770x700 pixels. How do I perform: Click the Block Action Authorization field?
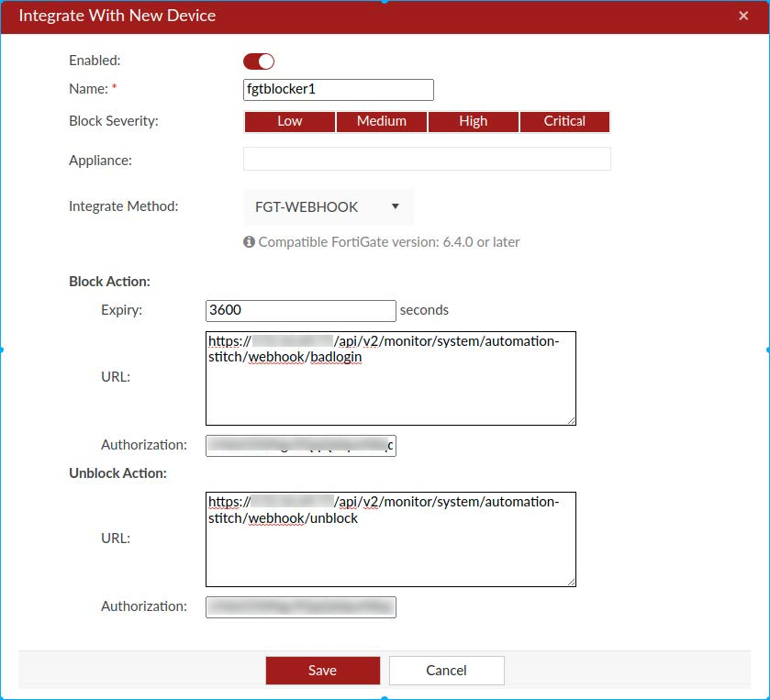[x=300, y=445]
